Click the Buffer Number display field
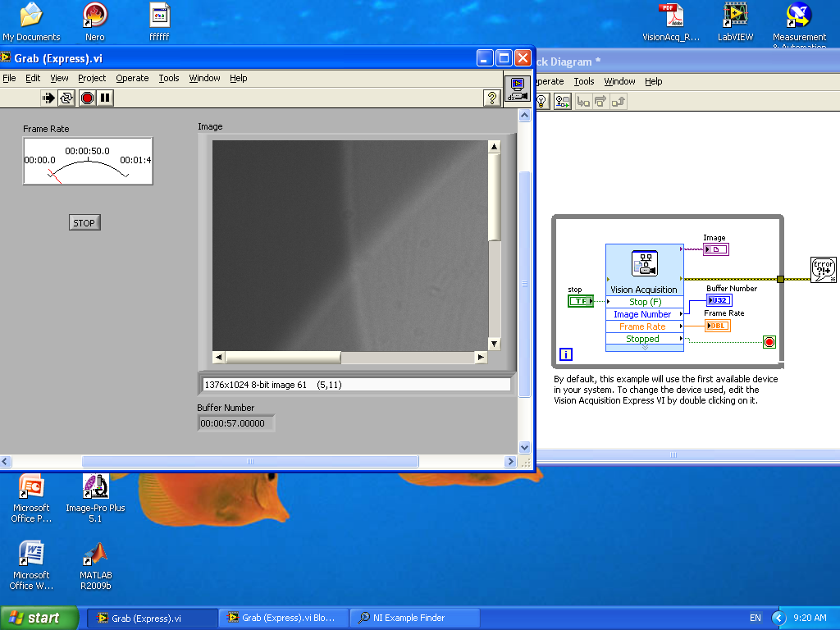 click(235, 421)
